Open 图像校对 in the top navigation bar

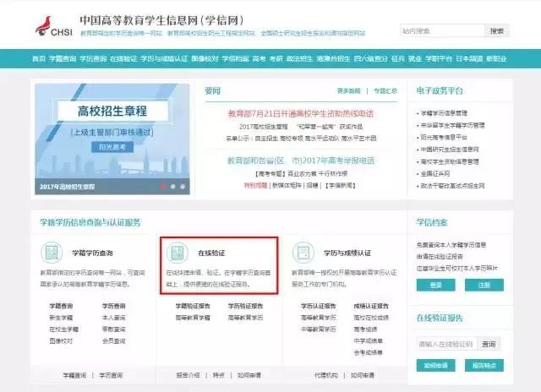pyautogui.click(x=205, y=58)
